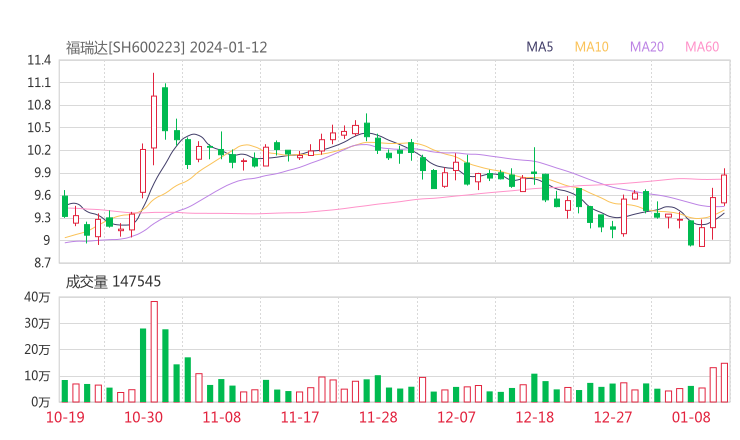
Task: Click the 12-18 date axis label
Action: 535,417
